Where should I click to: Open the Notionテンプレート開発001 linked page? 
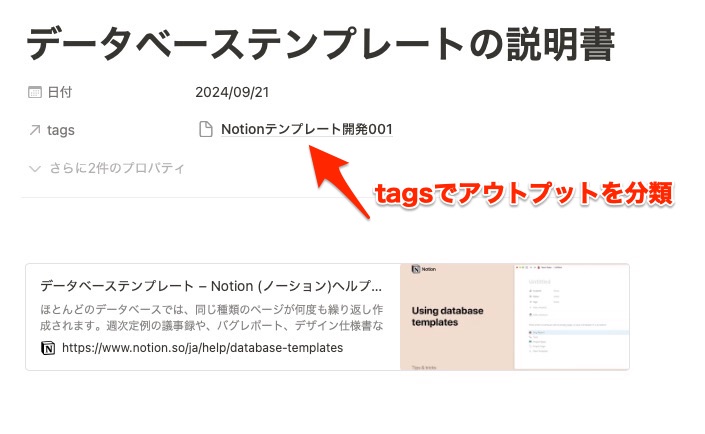click(307, 129)
